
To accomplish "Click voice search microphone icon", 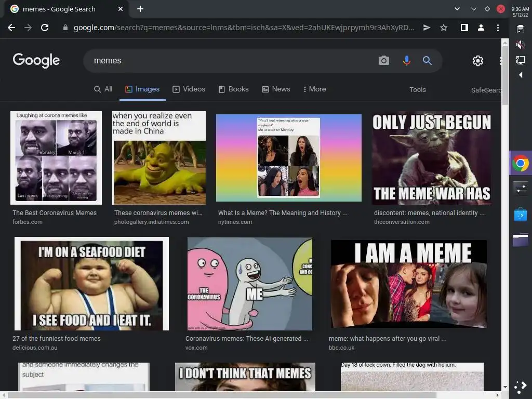I will tap(406, 61).
